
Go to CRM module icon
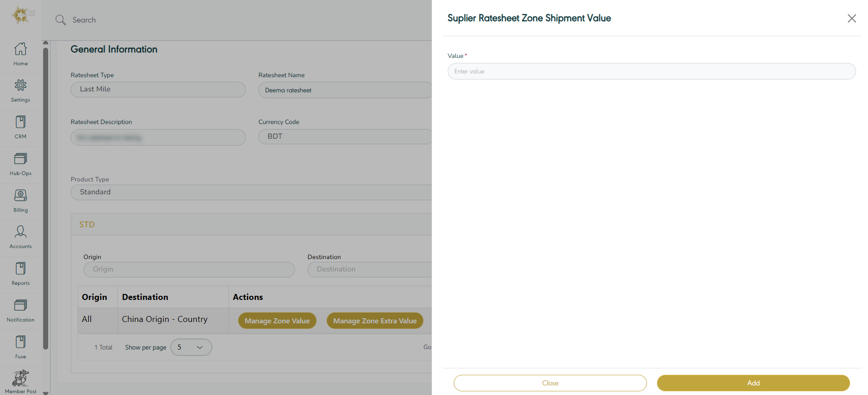pyautogui.click(x=21, y=122)
